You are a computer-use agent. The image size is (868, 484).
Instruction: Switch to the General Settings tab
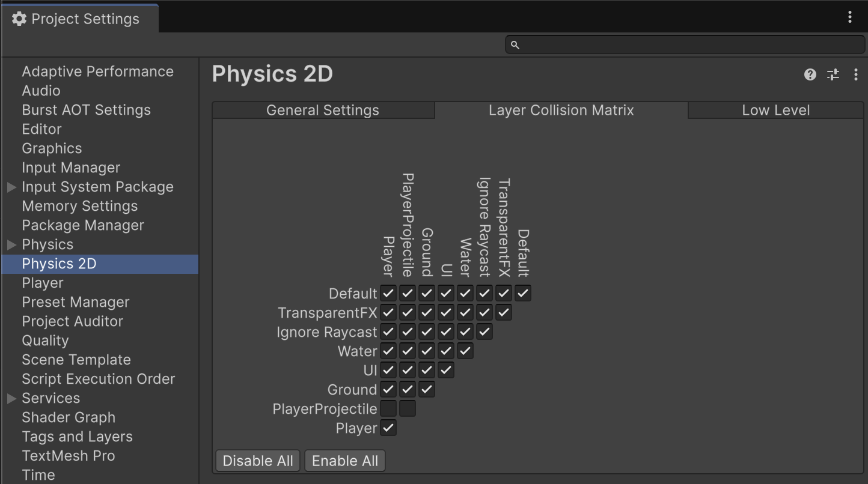coord(323,110)
